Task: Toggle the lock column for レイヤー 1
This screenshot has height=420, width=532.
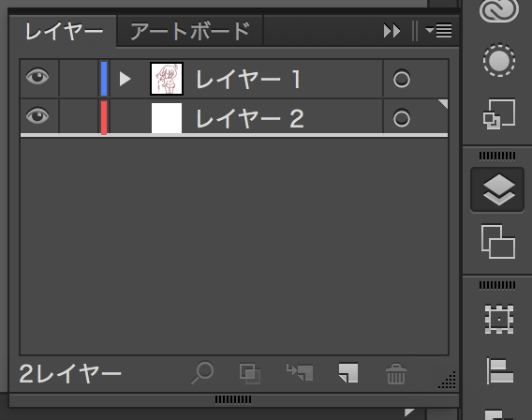Action: pyautogui.click(x=79, y=79)
